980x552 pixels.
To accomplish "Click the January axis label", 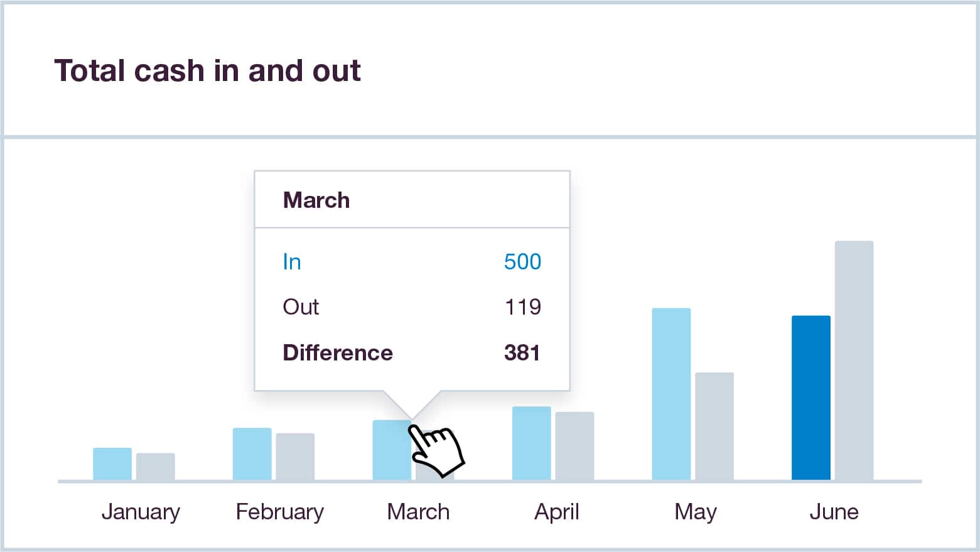I will click(x=141, y=512).
